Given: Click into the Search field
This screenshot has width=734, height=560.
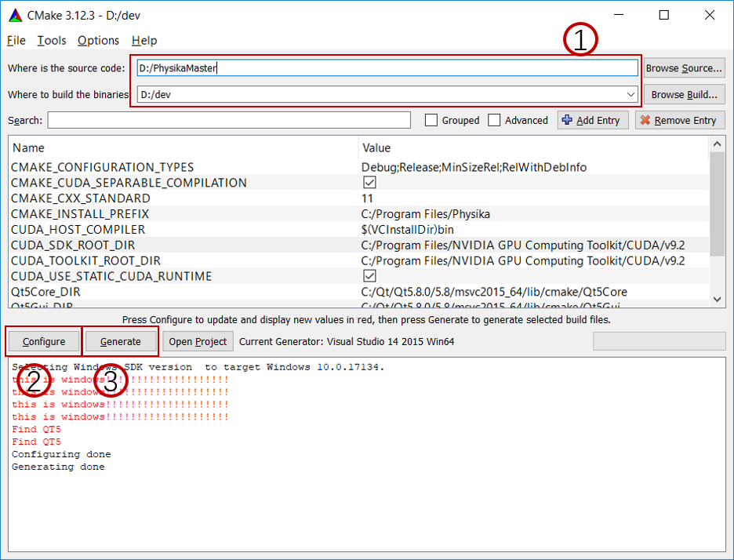Looking at the screenshot, I should 229,120.
